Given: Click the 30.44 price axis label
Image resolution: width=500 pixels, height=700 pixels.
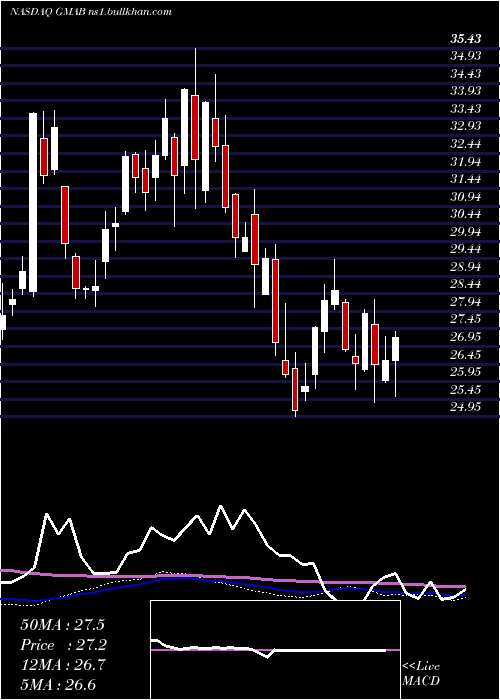Looking at the screenshot, I should pyautogui.click(x=466, y=214).
